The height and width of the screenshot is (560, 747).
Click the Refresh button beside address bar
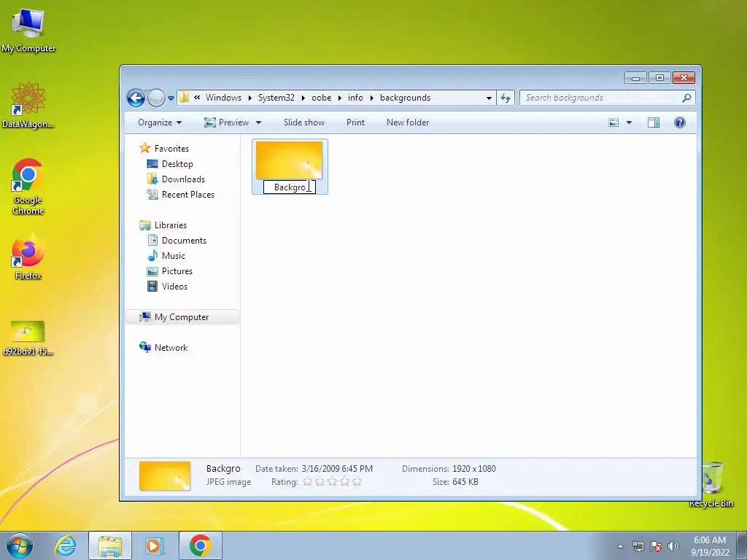(506, 98)
